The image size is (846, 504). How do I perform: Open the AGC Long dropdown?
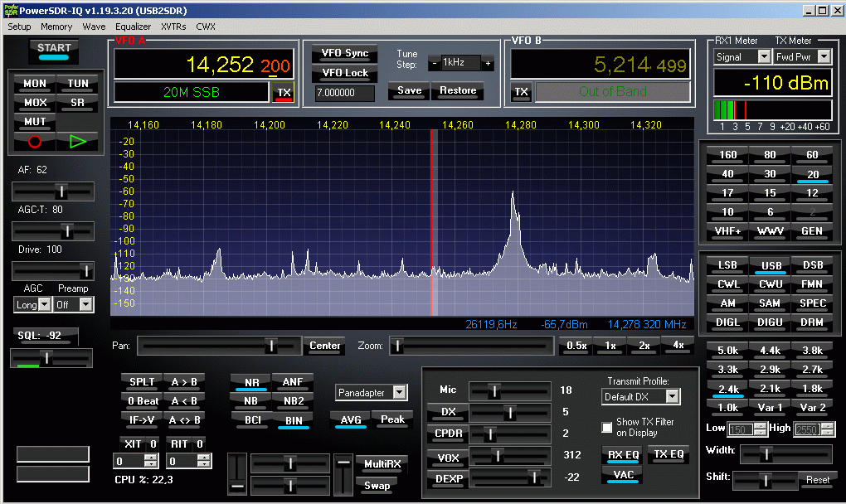(x=45, y=305)
